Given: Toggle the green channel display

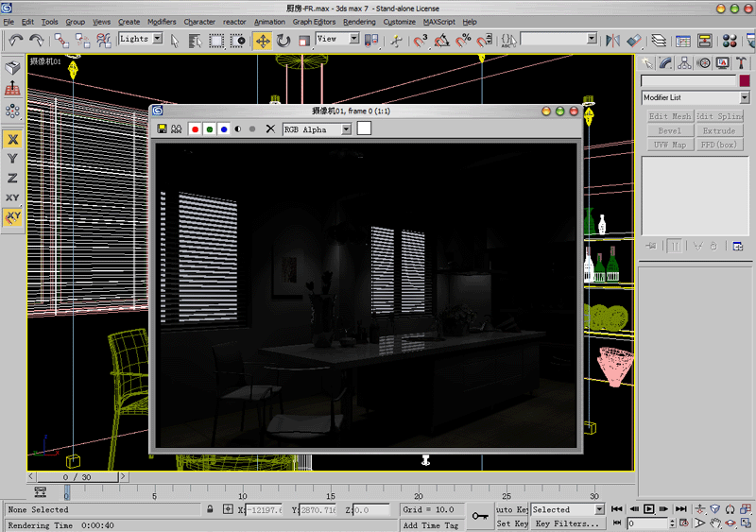Looking at the screenshot, I should click(x=209, y=129).
